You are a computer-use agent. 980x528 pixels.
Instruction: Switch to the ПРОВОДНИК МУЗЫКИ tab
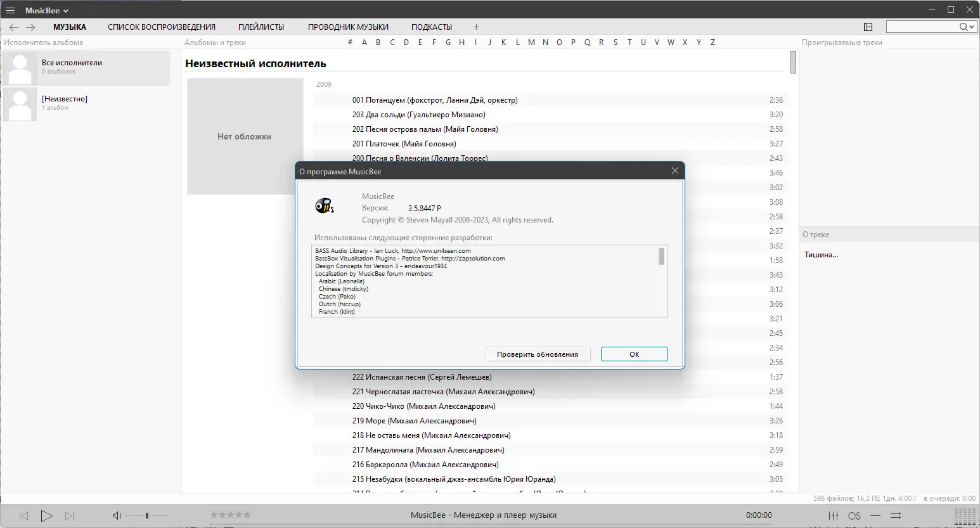click(348, 27)
